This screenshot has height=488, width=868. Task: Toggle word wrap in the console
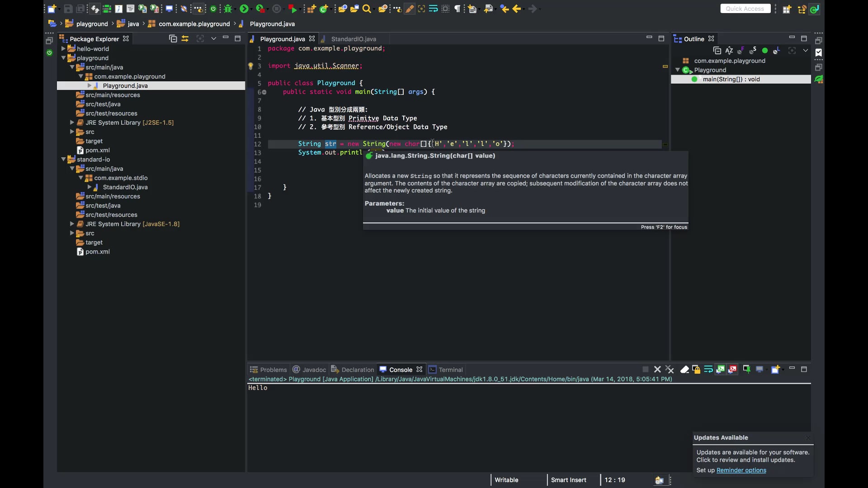pyautogui.click(x=708, y=369)
